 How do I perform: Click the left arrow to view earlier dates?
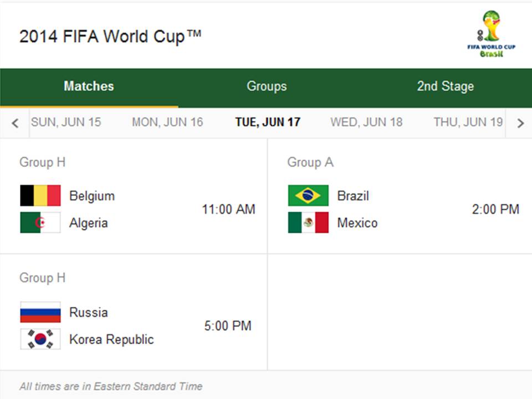point(15,122)
